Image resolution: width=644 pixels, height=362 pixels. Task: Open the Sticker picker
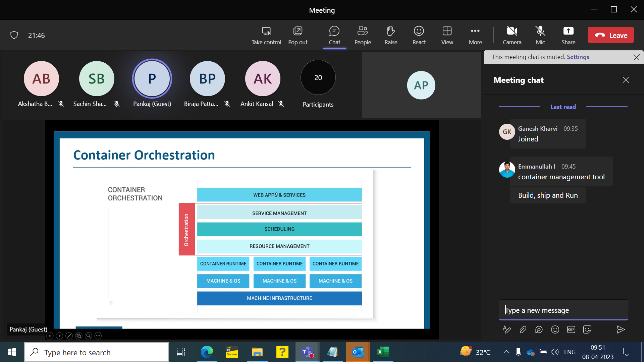click(x=587, y=329)
